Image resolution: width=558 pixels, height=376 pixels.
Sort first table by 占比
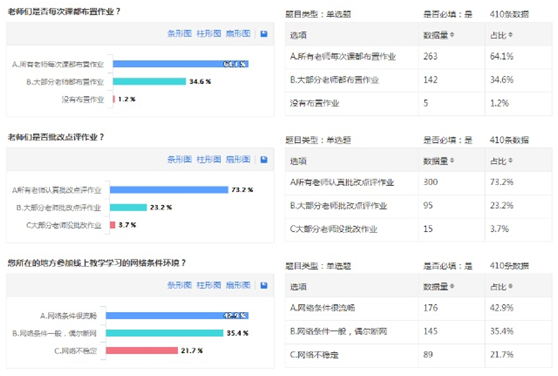(x=501, y=35)
